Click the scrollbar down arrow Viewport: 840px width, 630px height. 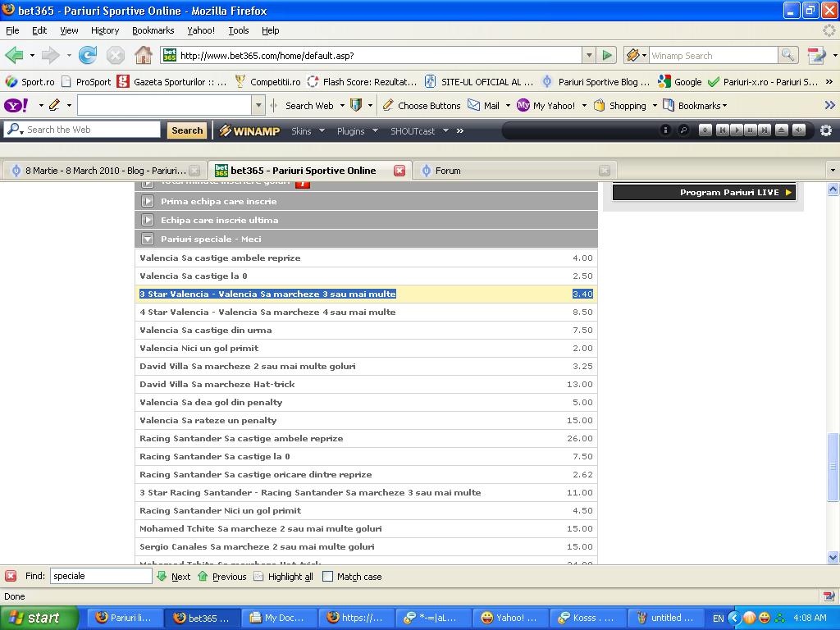coord(833,557)
